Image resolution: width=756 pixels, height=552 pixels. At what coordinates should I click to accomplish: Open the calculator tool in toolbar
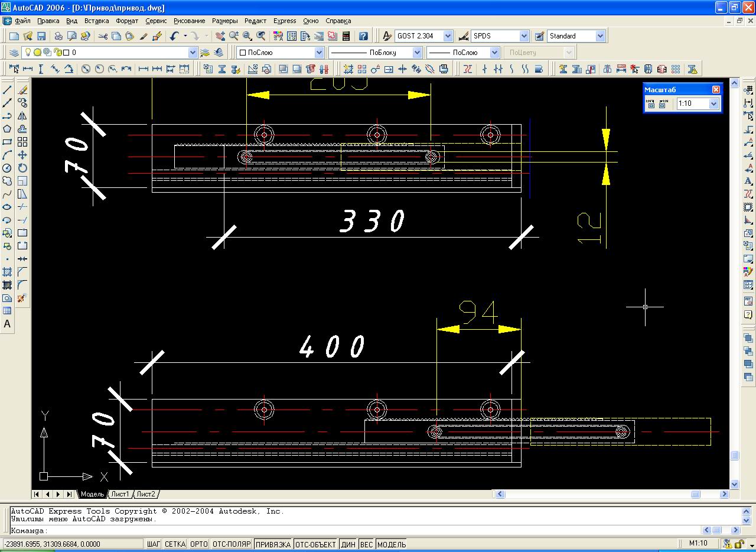point(346,36)
